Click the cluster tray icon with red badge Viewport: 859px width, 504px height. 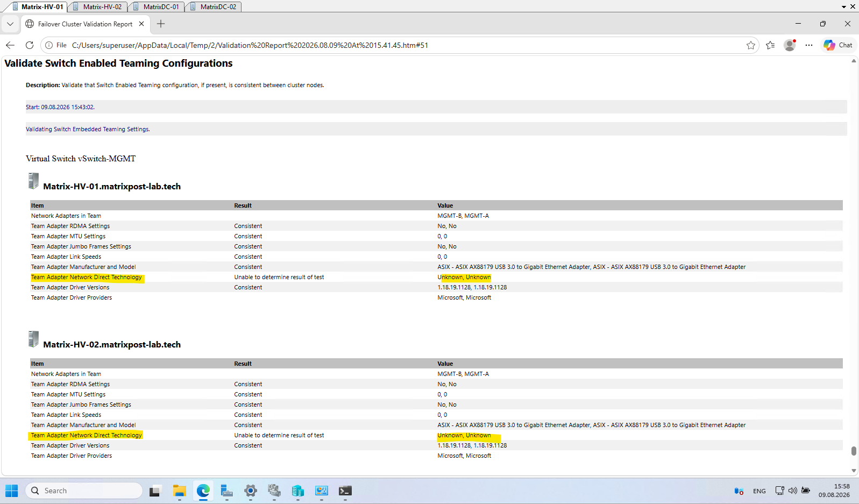click(x=739, y=491)
